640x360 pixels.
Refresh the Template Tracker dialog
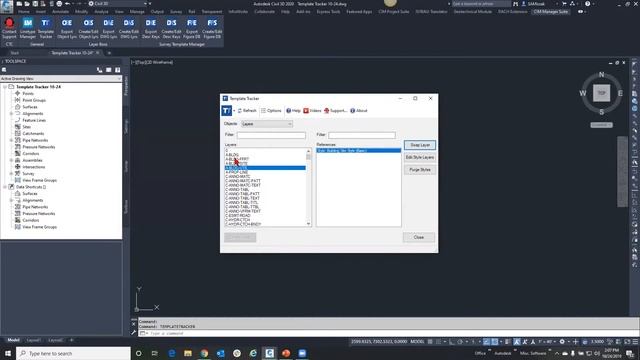[x=247, y=111]
